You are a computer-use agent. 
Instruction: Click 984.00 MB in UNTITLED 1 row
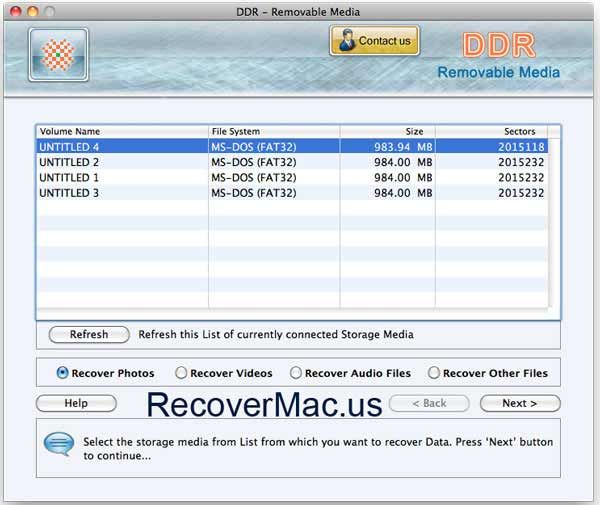(x=403, y=178)
